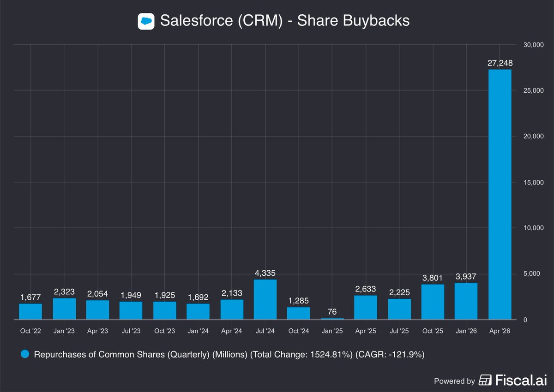The image size is (554, 392).
Task: Click the 3,801 data label
Action: [x=433, y=278]
